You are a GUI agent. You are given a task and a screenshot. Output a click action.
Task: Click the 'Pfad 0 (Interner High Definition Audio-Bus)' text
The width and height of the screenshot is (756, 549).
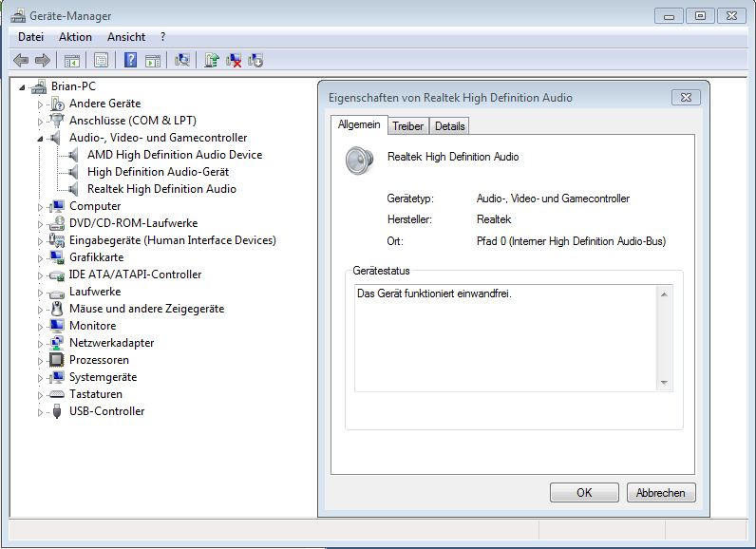click(x=571, y=241)
